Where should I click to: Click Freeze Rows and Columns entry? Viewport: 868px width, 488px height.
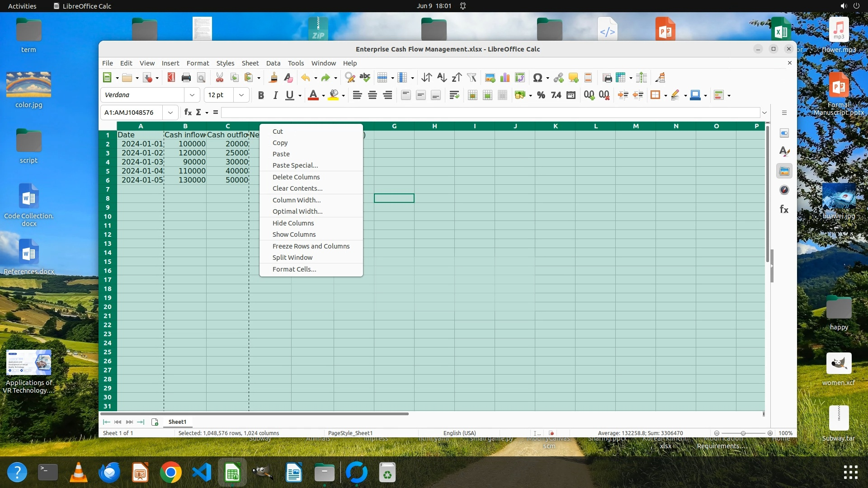311,246
